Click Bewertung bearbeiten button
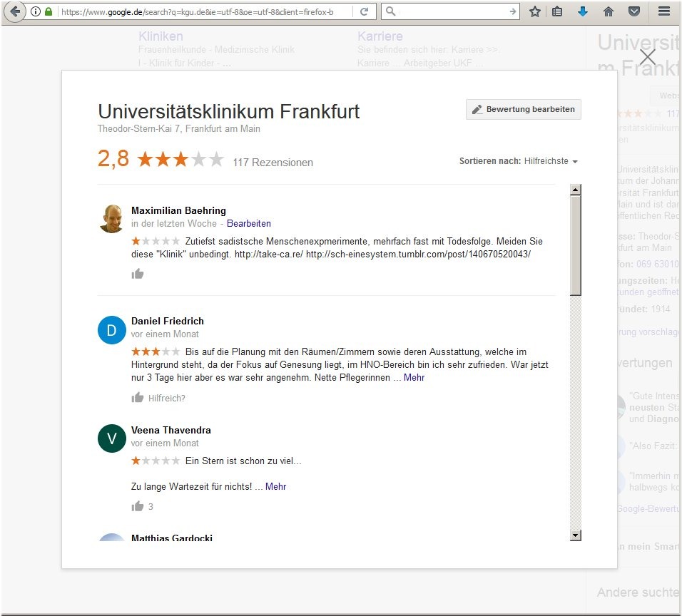This screenshot has height=616, width=682. point(523,109)
